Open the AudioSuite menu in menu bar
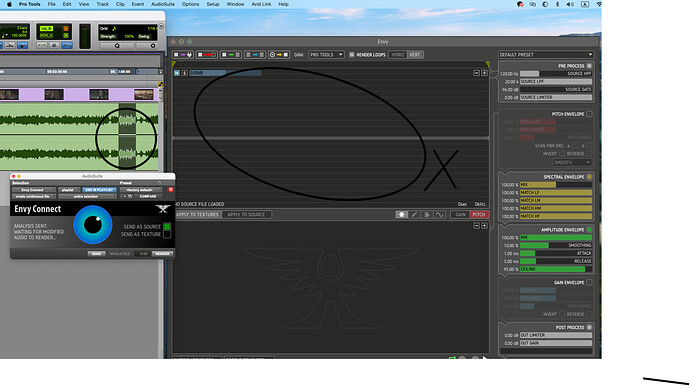The width and height of the screenshot is (690, 388). (163, 4)
